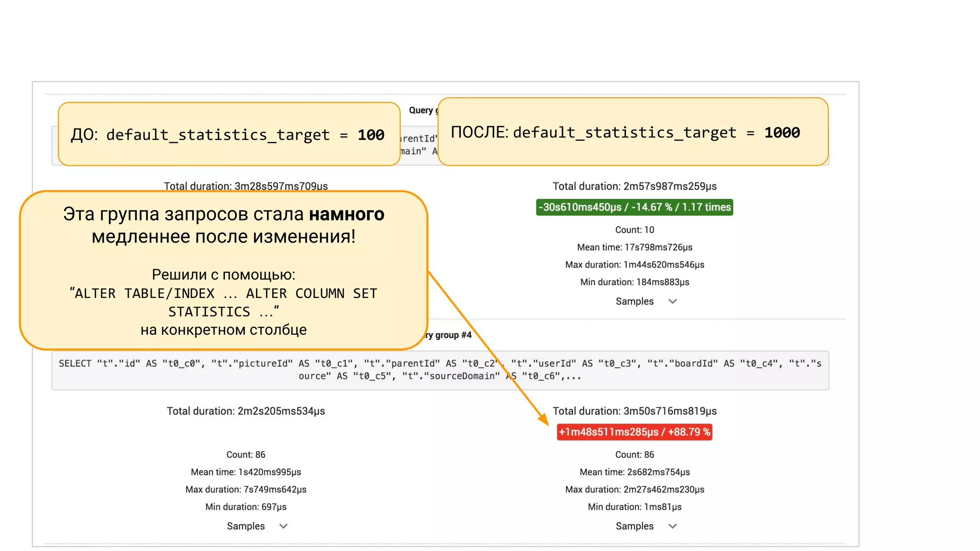Click the SELECT query code block

coord(440,370)
